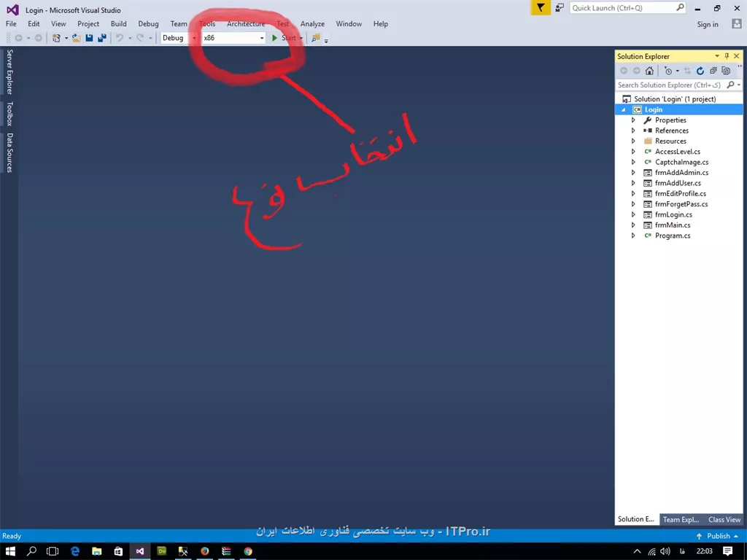The width and height of the screenshot is (747, 560).
Task: Click the Save All toolbar icon
Action: pyautogui.click(x=102, y=38)
